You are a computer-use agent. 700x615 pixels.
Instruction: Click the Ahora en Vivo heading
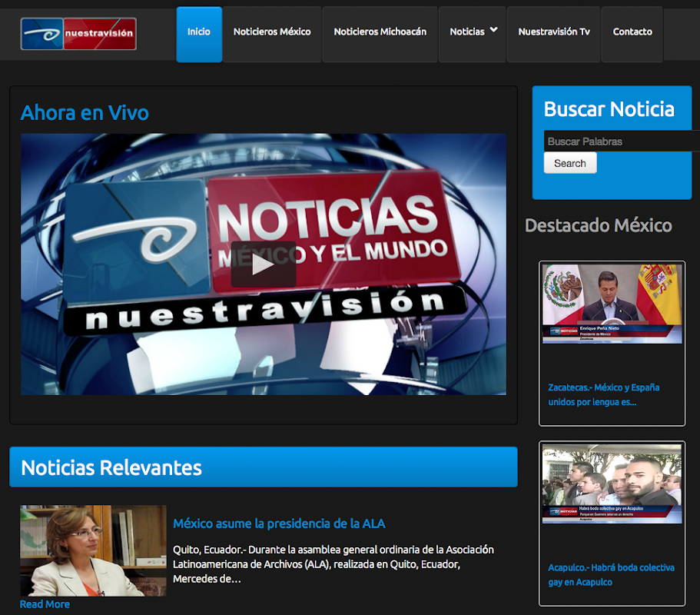tap(85, 112)
